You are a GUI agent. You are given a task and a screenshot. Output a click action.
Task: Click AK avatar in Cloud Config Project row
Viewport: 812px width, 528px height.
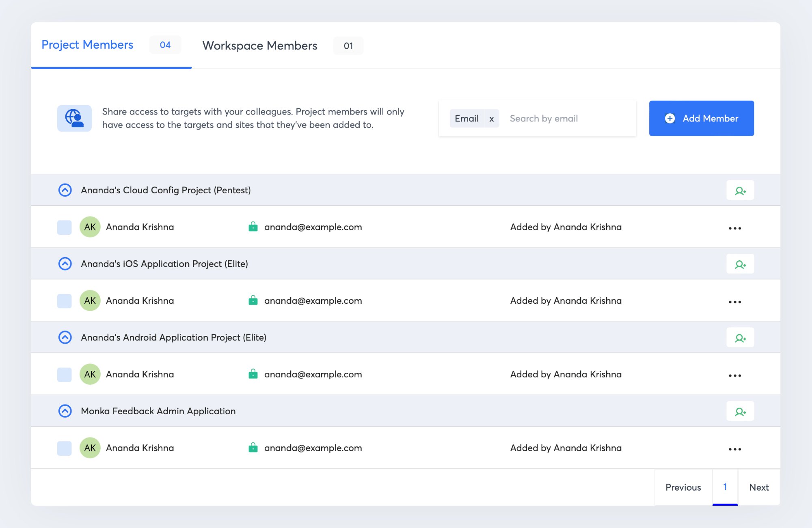click(x=90, y=227)
